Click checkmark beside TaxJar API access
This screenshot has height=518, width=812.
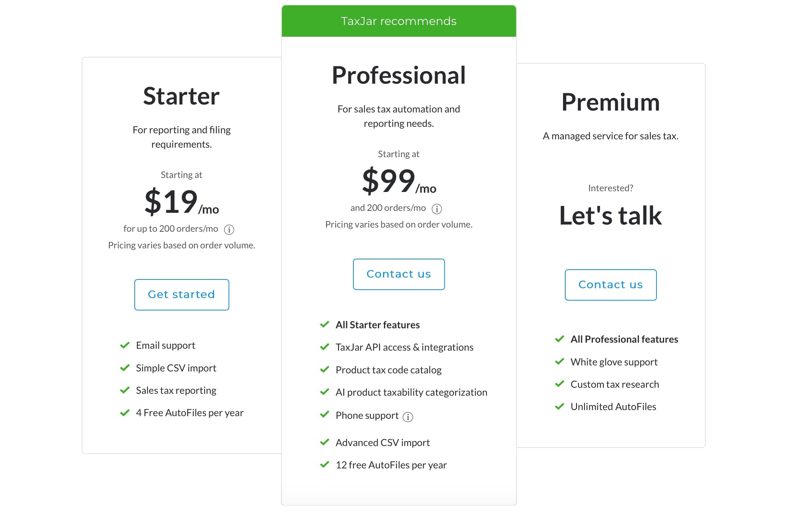325,347
